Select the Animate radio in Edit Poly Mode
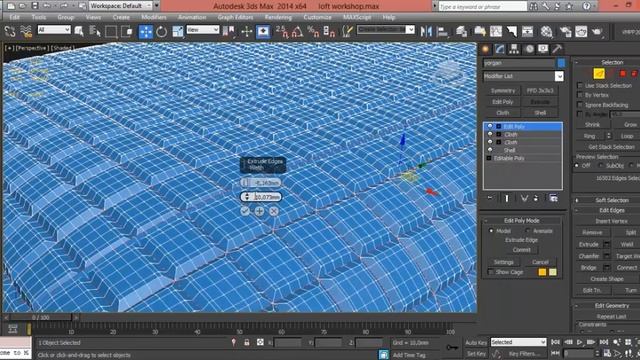640x360 pixels. coord(528,231)
